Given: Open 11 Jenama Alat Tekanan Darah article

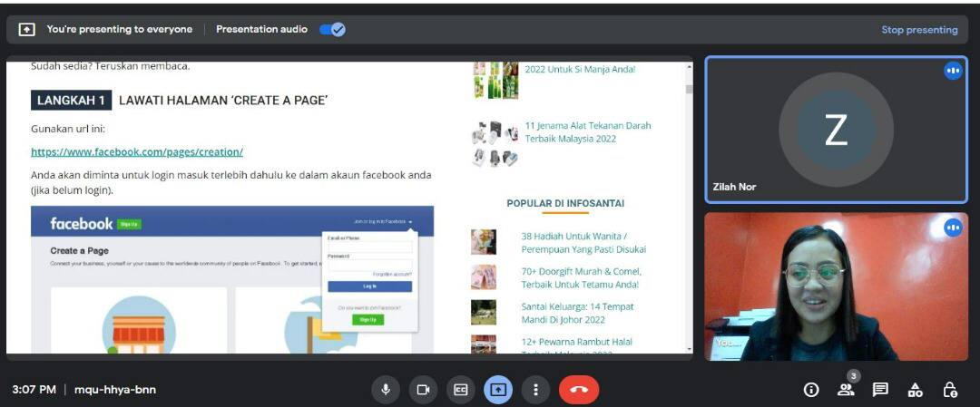Looking at the screenshot, I should 587,131.
